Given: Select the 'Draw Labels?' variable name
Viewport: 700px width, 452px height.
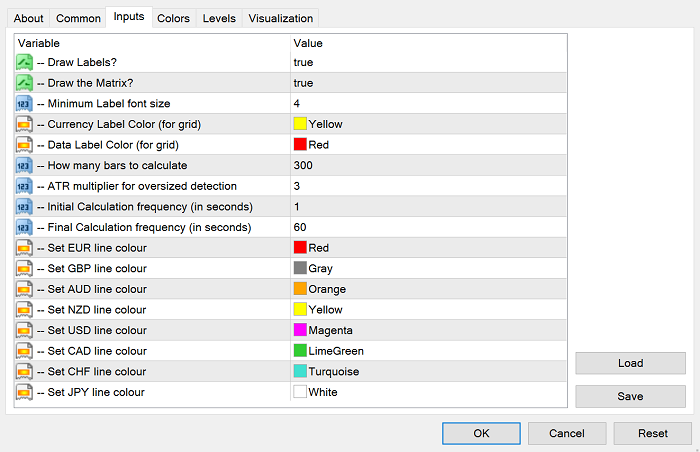Looking at the screenshot, I should pyautogui.click(x=82, y=63).
